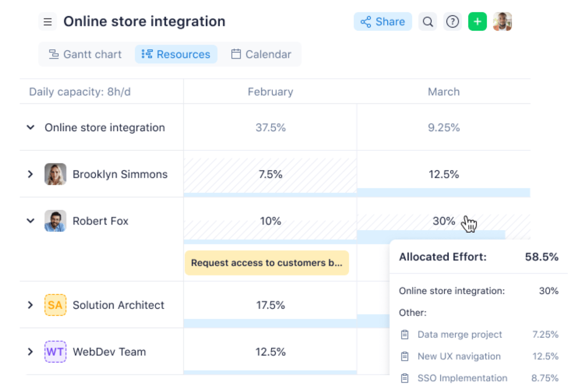Click the yellow Request access task bar
This screenshot has height=392, width=588.
[267, 263]
